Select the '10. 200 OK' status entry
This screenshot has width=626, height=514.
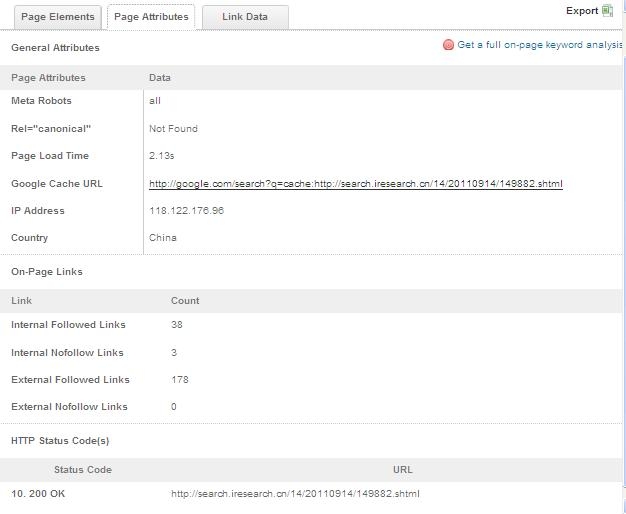tap(38, 494)
